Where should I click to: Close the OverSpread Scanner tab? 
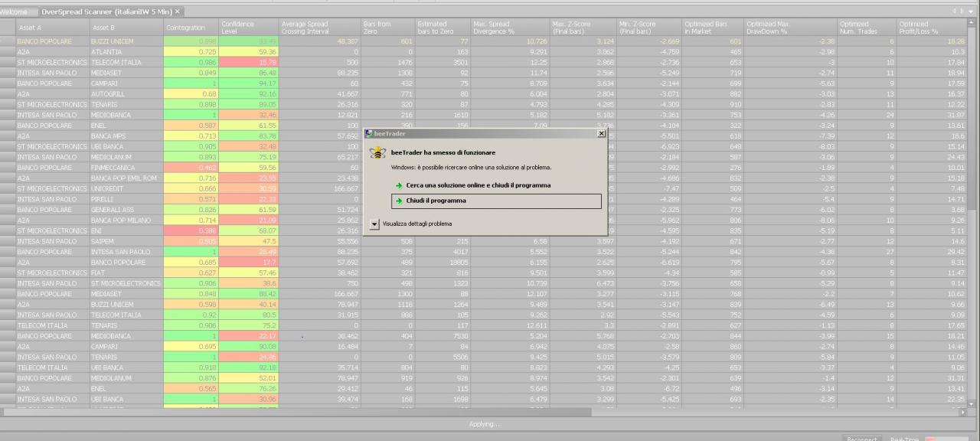(x=178, y=11)
